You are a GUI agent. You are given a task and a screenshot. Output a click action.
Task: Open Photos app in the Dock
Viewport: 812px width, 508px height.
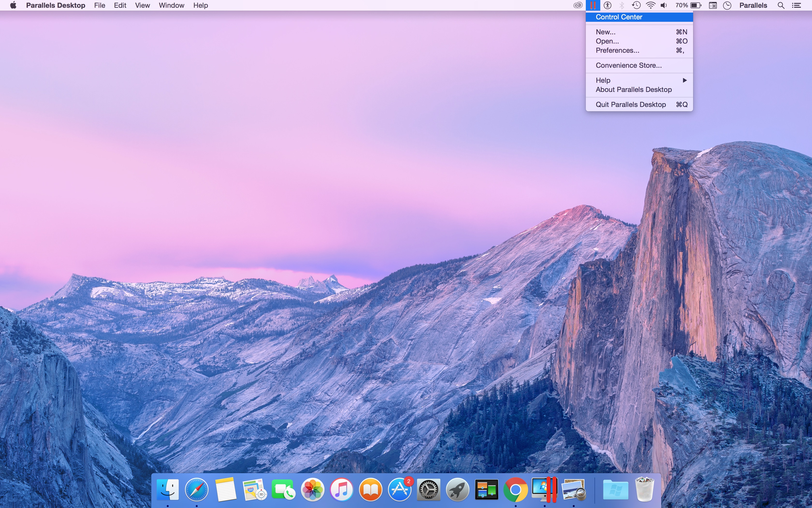pos(312,490)
